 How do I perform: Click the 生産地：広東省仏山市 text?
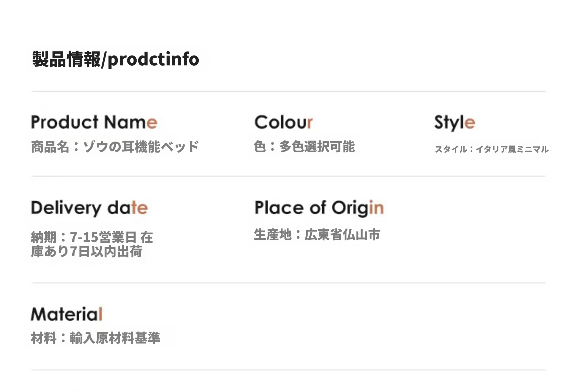[317, 235]
